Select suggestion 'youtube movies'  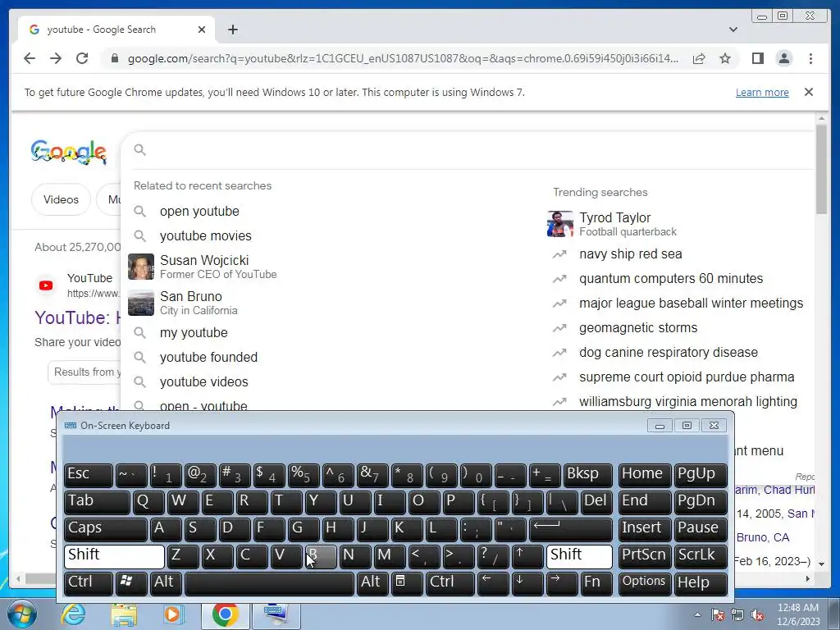click(x=205, y=235)
